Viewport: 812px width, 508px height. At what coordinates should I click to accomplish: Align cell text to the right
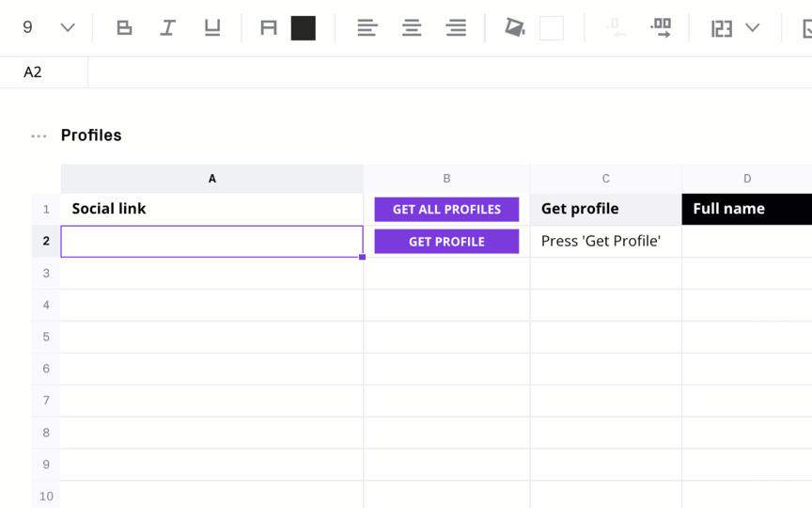(x=456, y=27)
